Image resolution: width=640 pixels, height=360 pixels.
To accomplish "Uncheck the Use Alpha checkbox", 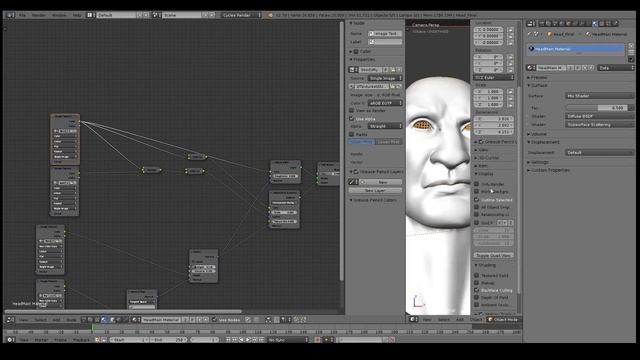I will [x=351, y=118].
